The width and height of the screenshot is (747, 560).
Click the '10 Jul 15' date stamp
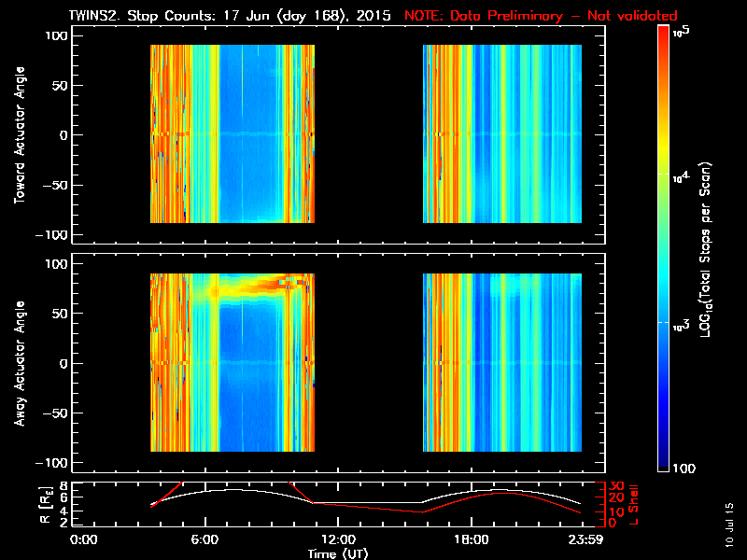[729, 525]
